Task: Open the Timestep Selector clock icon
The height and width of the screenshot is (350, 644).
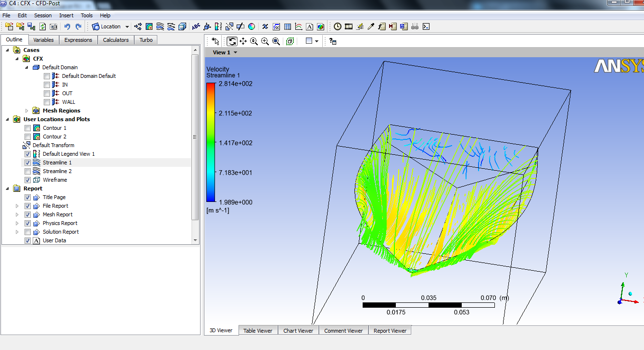Action: tap(338, 26)
